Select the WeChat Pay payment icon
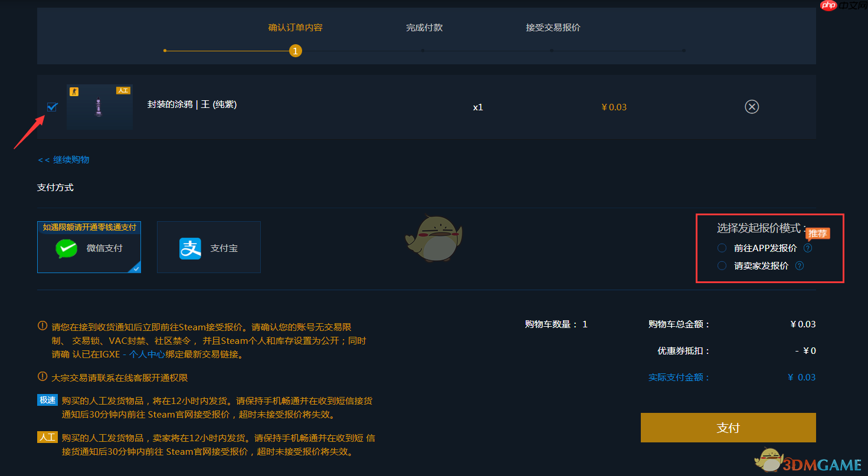Screen dimensions: 868x476 point(66,248)
